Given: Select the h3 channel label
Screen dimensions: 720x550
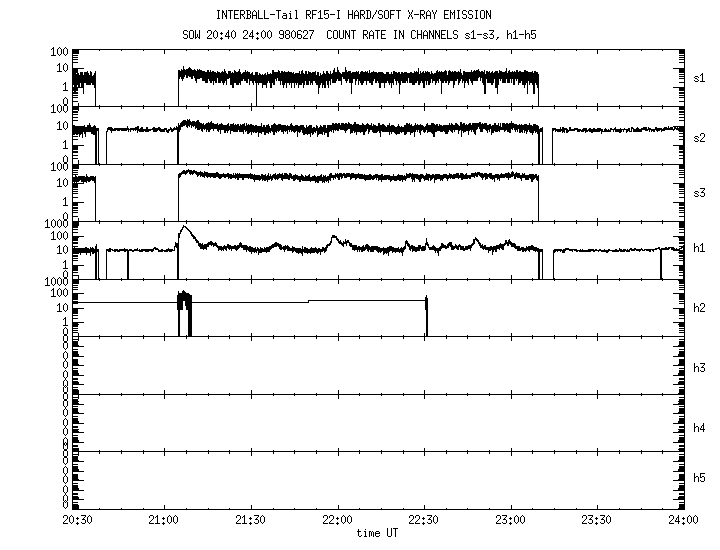Looking at the screenshot, I should tap(700, 367).
